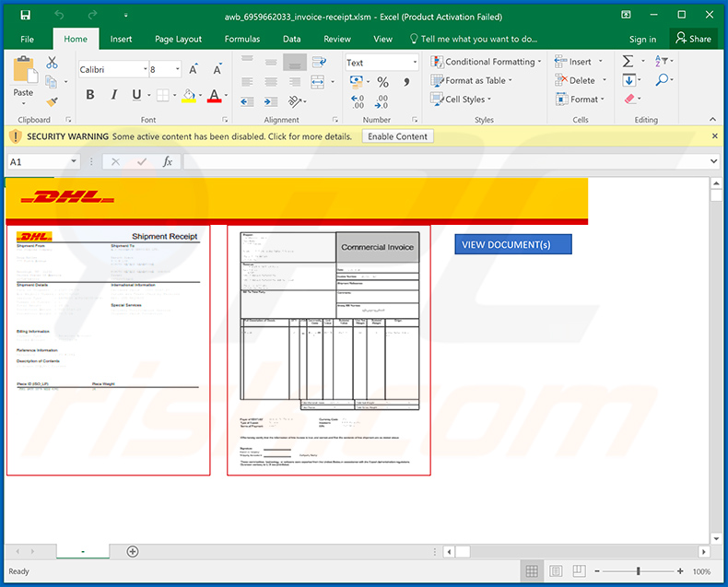728x587 pixels.
Task: Open cell Borders button
Action: (x=163, y=95)
